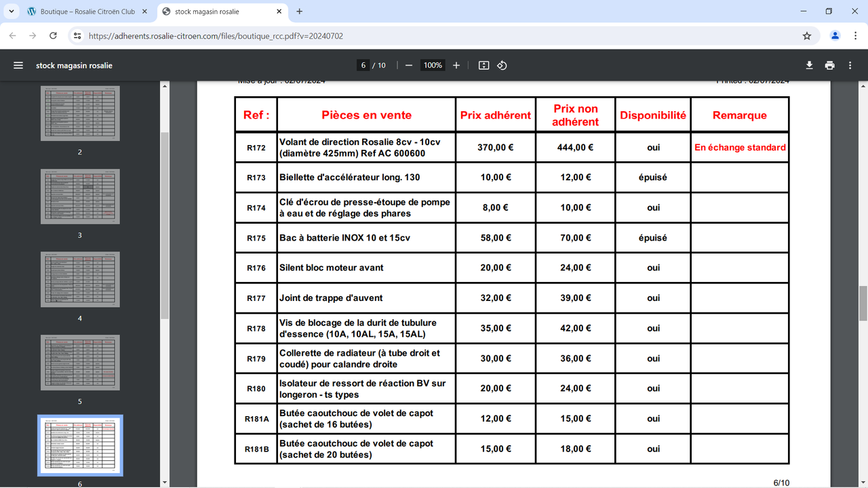Click the 'Prix adhérent' column header
868x488 pixels.
[x=496, y=115]
